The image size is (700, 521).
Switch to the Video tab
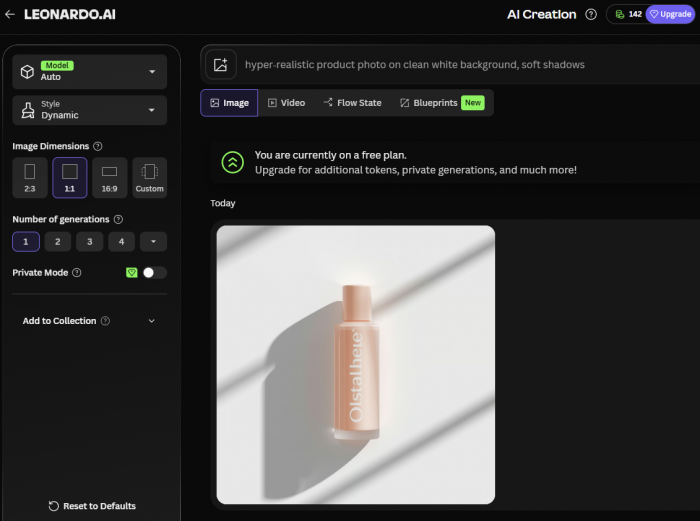(x=286, y=103)
